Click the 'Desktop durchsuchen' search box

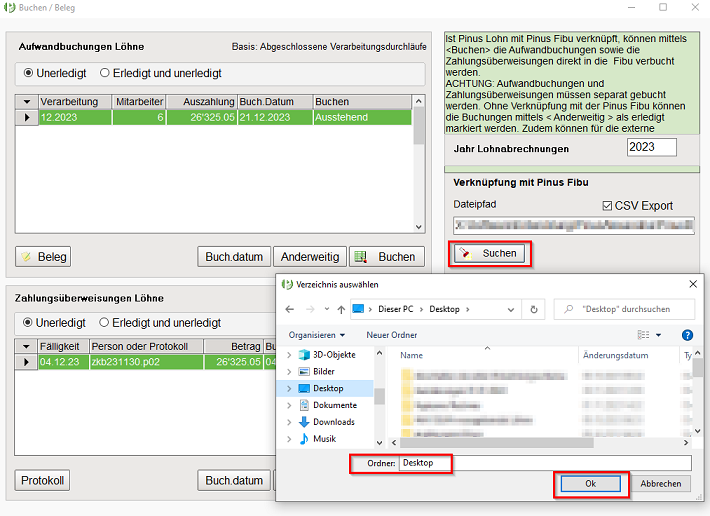click(x=624, y=309)
